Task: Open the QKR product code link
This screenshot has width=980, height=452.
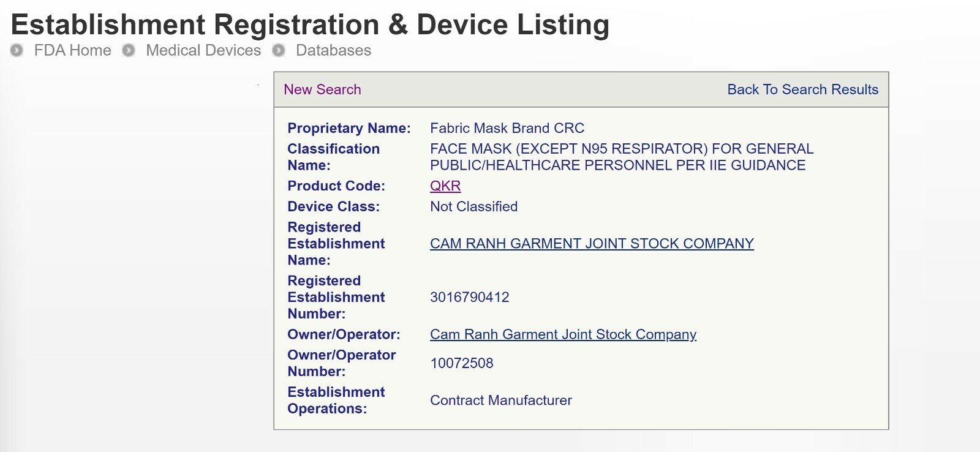Action: 445,186
